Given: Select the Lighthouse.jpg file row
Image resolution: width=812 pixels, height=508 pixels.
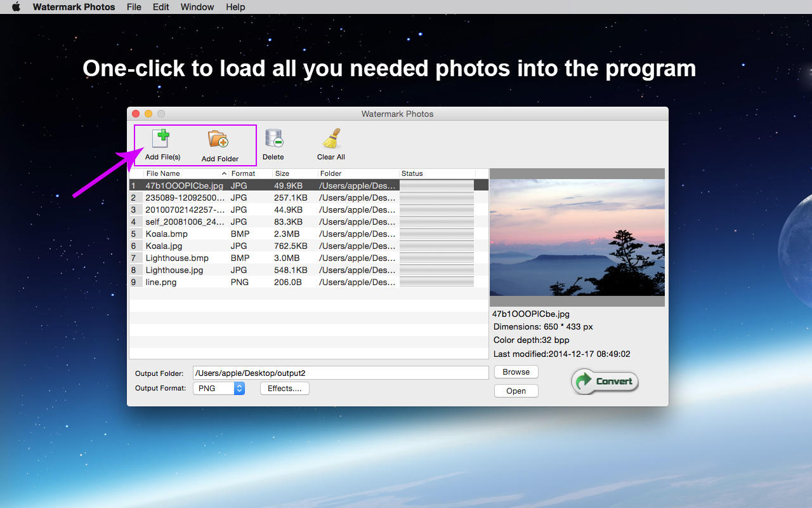Looking at the screenshot, I should 174,270.
